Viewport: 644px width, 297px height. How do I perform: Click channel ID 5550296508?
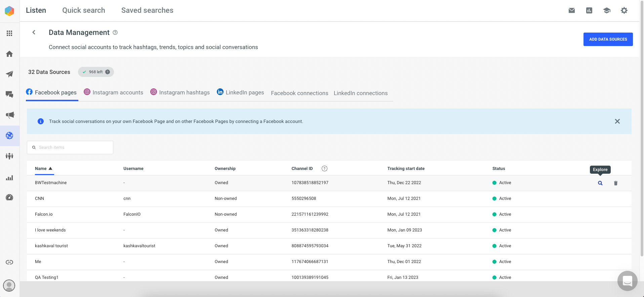(x=304, y=199)
